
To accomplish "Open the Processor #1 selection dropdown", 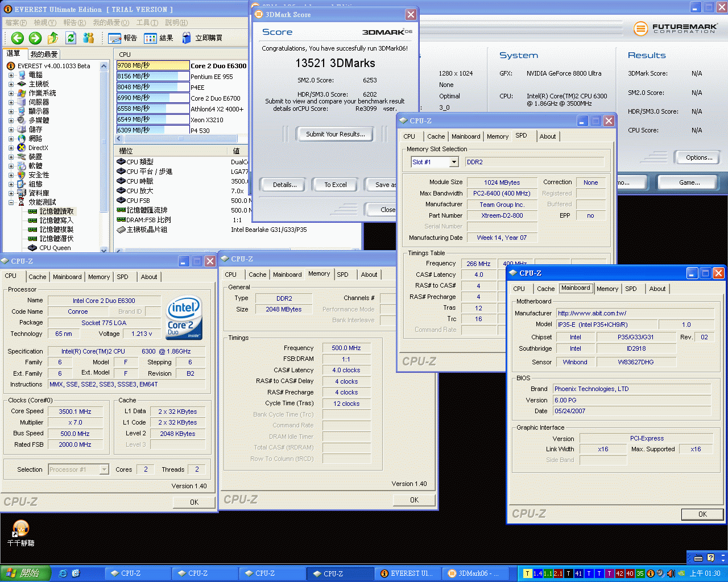I will (x=104, y=469).
